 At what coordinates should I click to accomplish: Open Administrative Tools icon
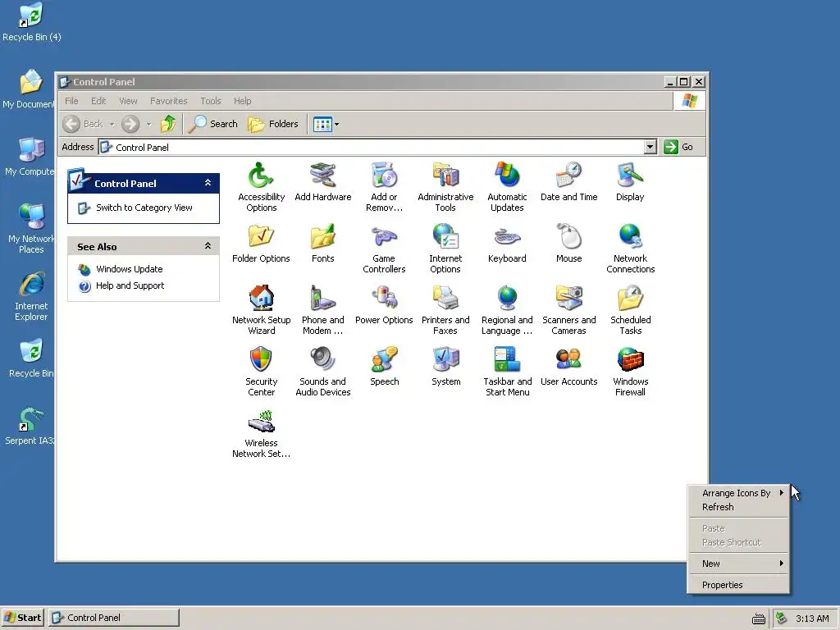[x=445, y=187]
